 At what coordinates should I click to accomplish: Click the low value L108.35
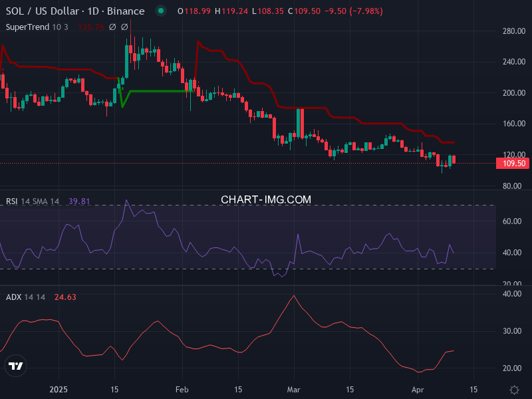[x=268, y=11]
